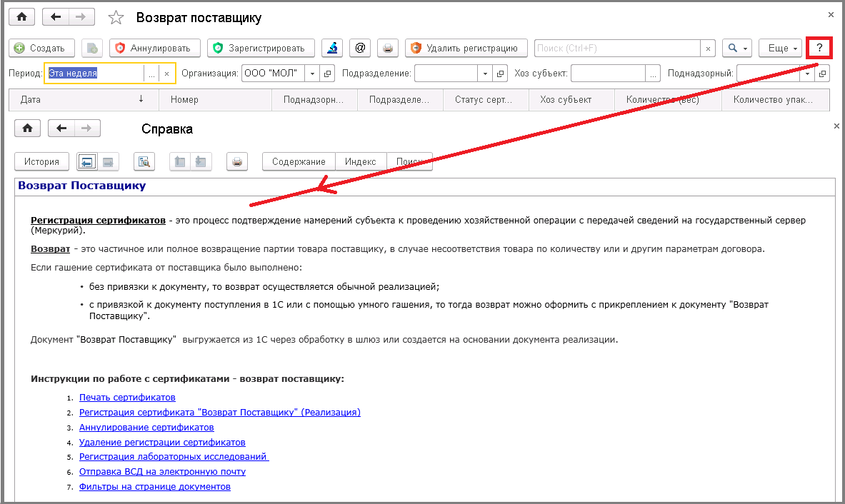Open the magnifier search dropdown
The width and height of the screenshot is (845, 504).
tap(736, 48)
